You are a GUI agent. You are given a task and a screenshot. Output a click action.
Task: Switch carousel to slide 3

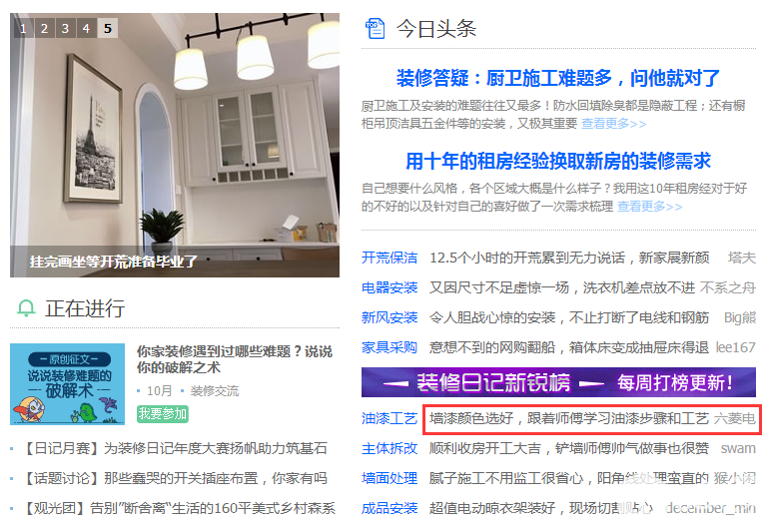pos(65,28)
